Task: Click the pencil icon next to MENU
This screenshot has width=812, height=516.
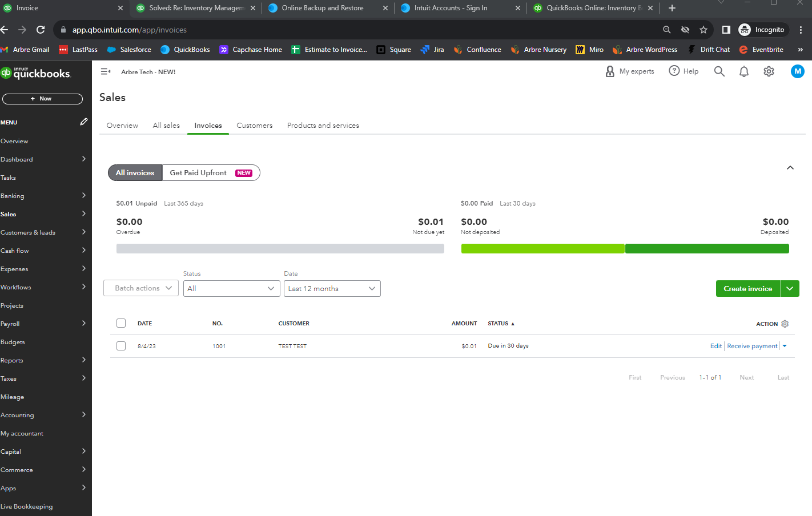Action: 83,122
